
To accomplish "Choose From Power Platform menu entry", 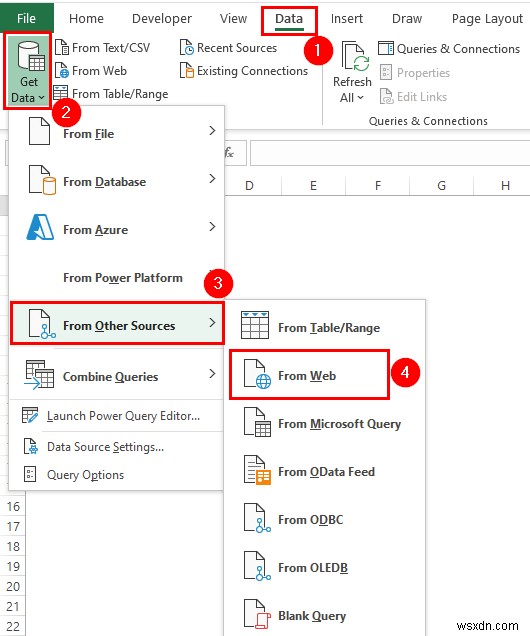I will pos(116,278).
